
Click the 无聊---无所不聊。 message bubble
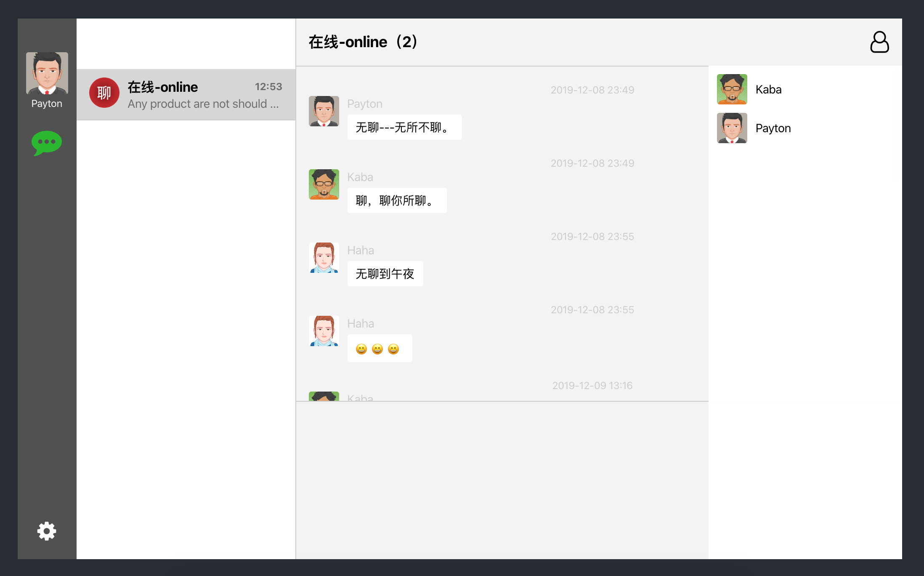(404, 127)
